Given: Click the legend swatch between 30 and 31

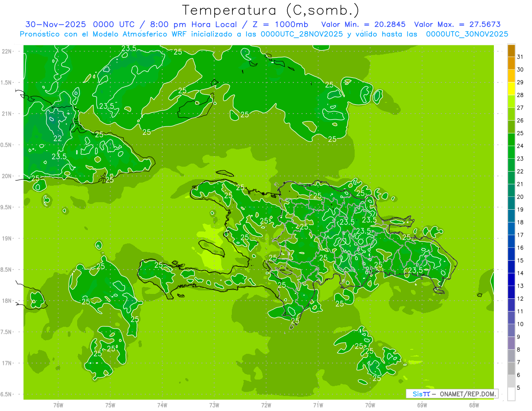Looking at the screenshot, I should (511, 63).
